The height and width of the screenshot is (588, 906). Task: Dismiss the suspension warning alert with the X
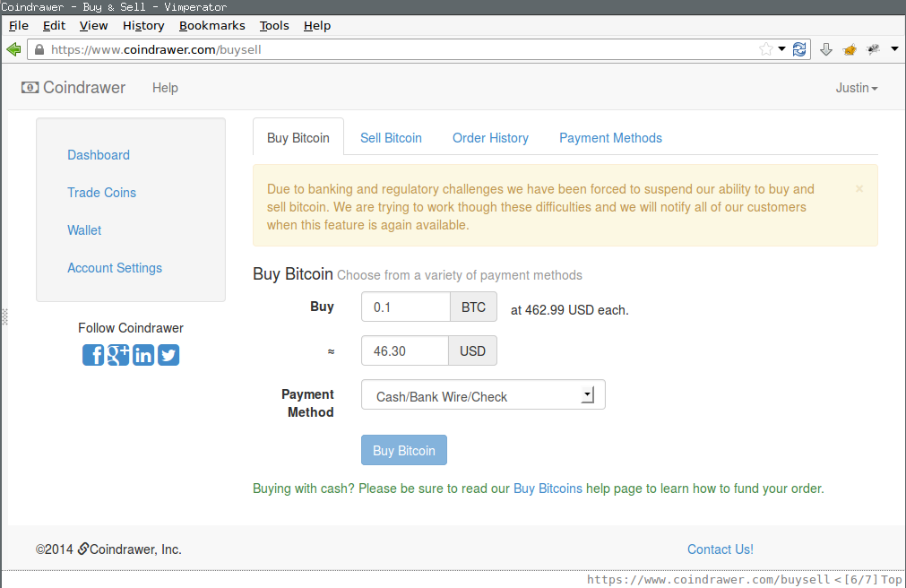tap(859, 188)
